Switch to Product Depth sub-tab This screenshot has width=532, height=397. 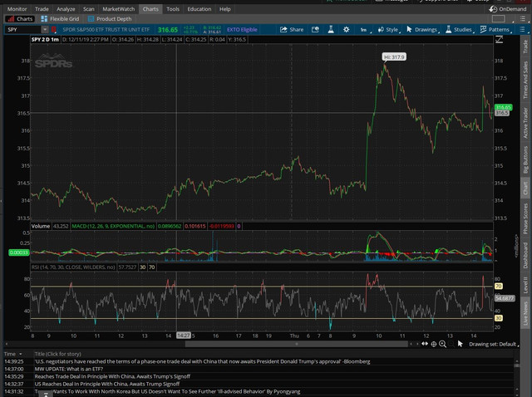pos(110,19)
